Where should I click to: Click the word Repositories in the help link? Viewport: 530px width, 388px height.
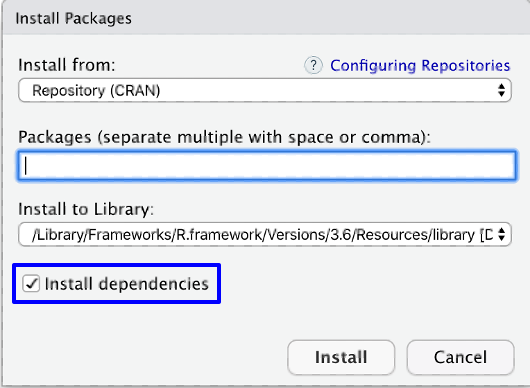466,65
